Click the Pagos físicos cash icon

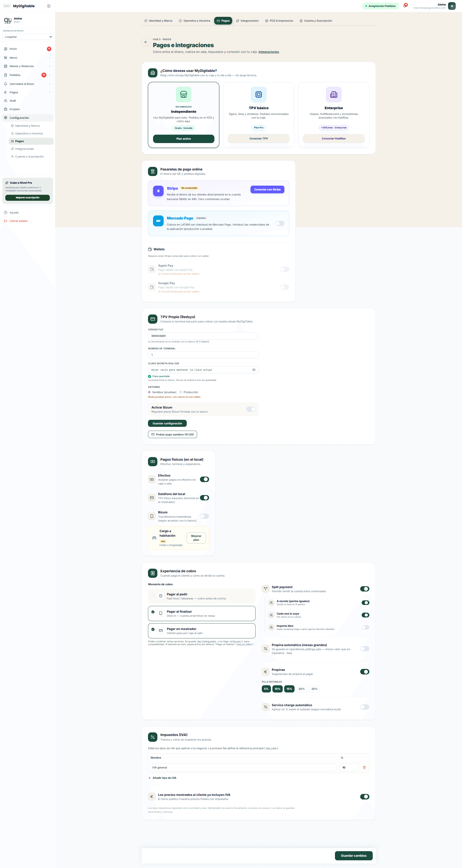pos(153,461)
